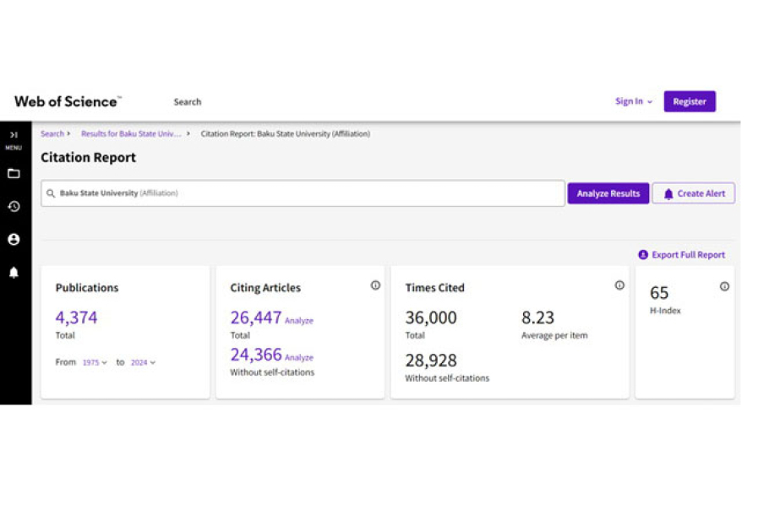
Task: Open the Search tab in header
Action: [x=188, y=102]
